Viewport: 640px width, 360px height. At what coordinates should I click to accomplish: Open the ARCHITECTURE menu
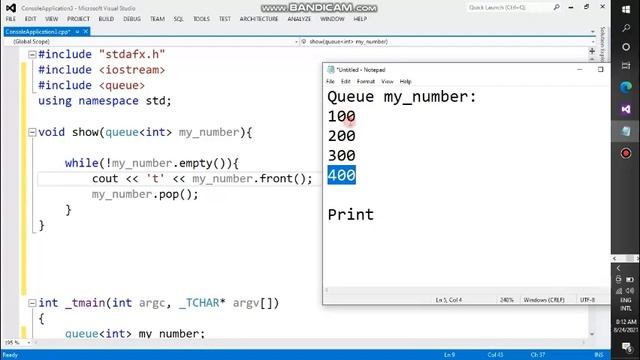pos(259,19)
